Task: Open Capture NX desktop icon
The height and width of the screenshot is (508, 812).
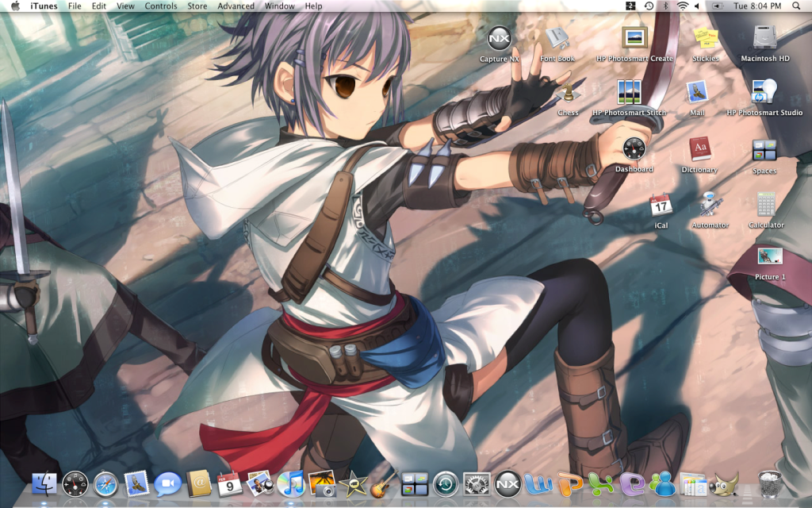Action: [x=500, y=39]
